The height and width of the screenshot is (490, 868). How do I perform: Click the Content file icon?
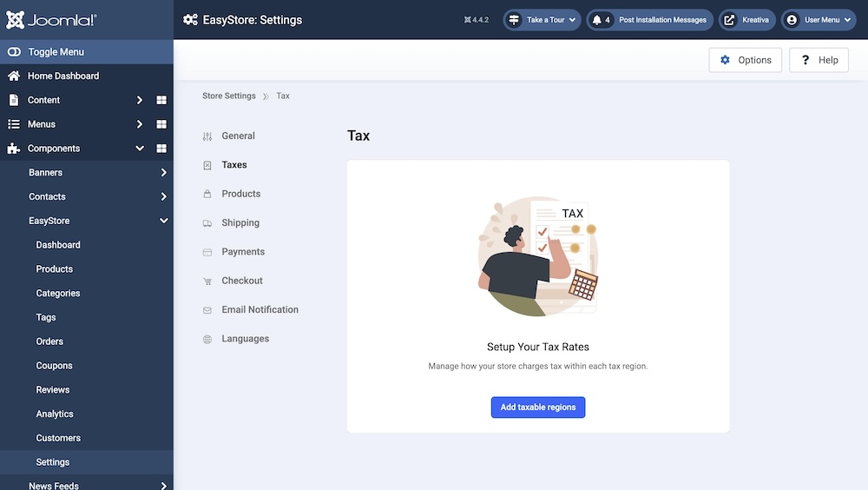click(x=14, y=100)
